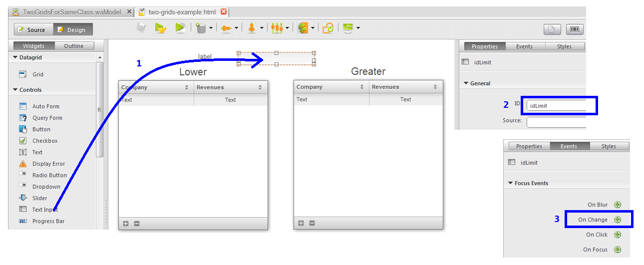Select the Slider widget in Controls
This screenshot has width=644, height=265.
39,198
